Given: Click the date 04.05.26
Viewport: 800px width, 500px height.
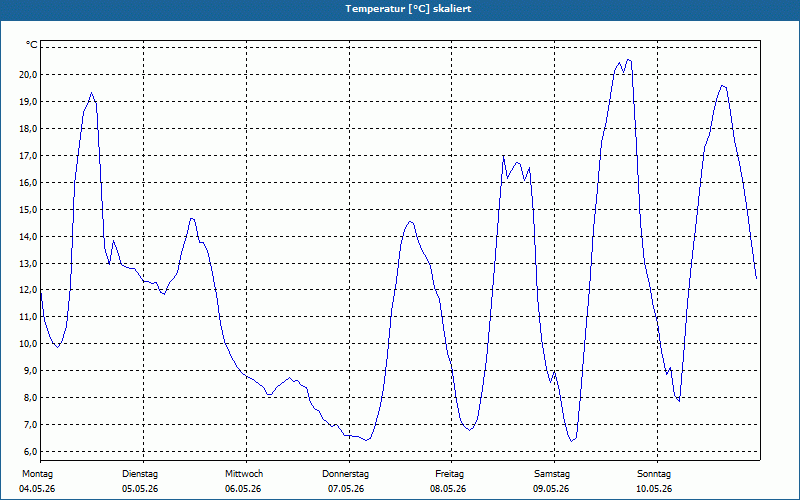Looking at the screenshot, I should click(37, 489).
